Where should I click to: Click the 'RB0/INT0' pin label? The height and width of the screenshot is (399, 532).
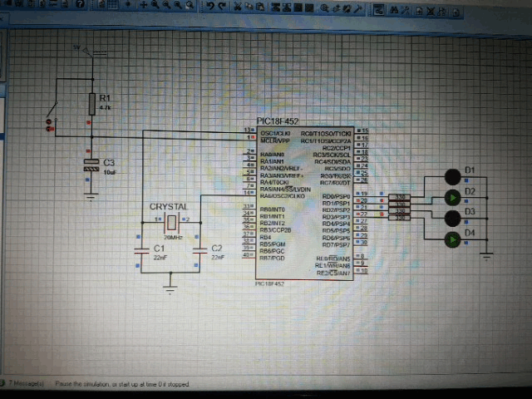tap(273, 209)
